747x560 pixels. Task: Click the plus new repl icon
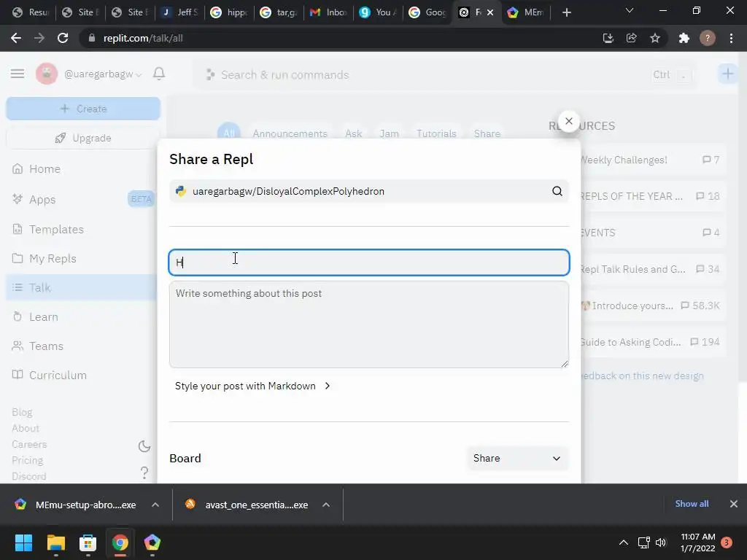[x=727, y=74]
